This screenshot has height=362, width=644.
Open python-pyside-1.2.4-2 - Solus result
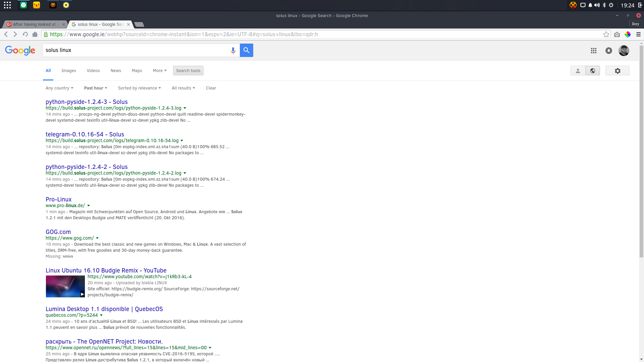click(x=87, y=167)
